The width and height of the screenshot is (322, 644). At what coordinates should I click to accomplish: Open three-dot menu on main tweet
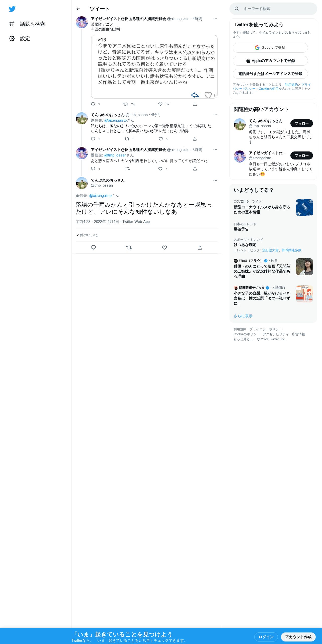pos(215,180)
